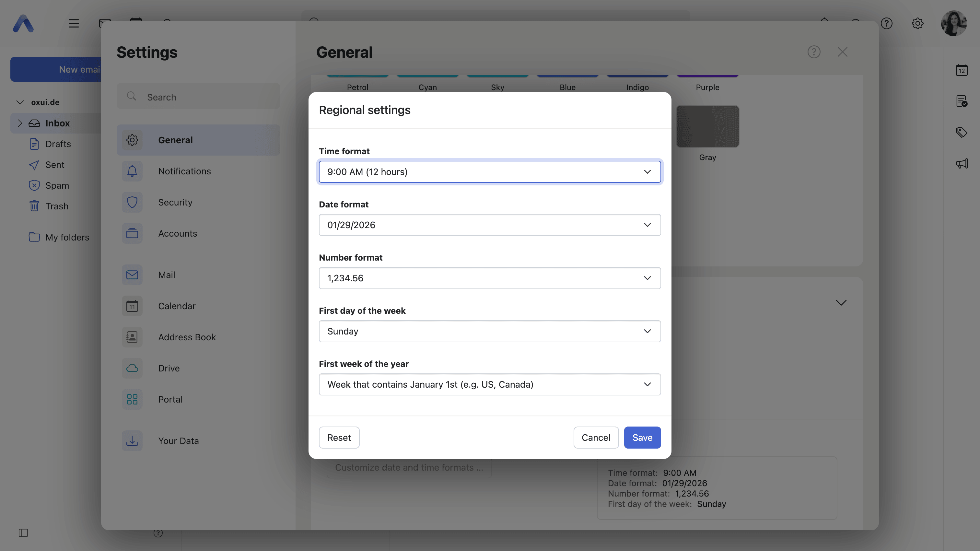Screen dimensions: 980x551
Task: Toggle the folder view icon at bottom left
Action: tap(23, 533)
